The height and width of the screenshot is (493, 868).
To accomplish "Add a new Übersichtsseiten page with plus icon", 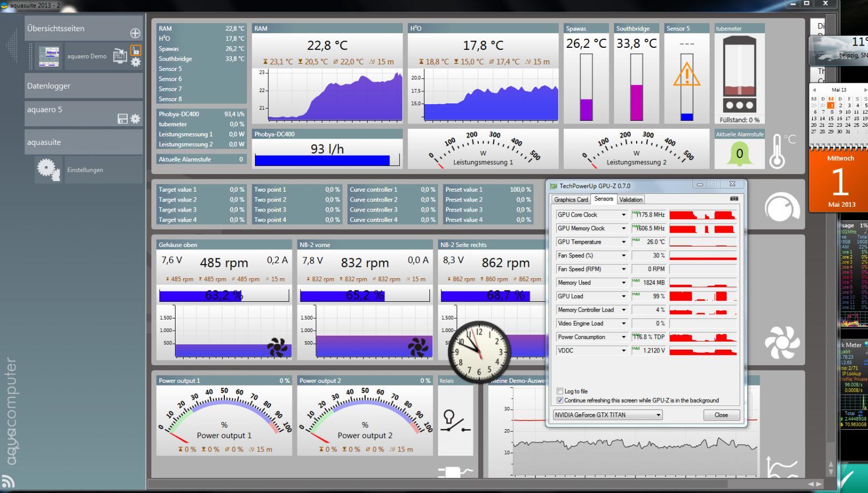I will pyautogui.click(x=135, y=33).
